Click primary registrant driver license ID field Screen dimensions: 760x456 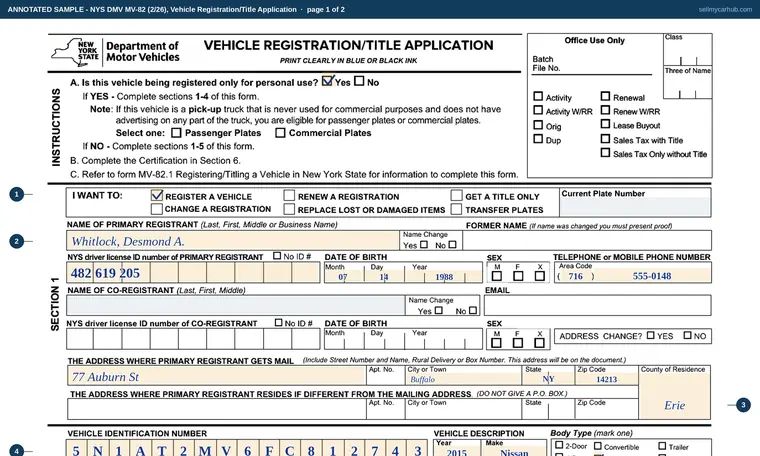(x=193, y=273)
